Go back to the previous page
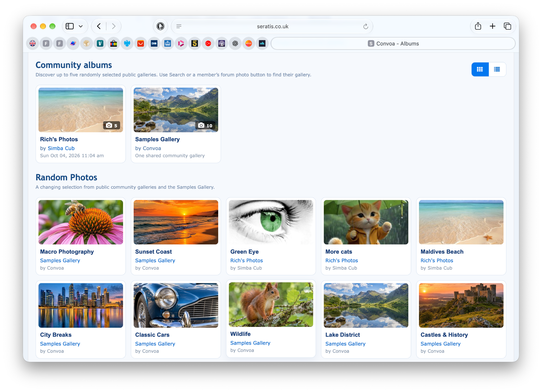 (x=99, y=26)
